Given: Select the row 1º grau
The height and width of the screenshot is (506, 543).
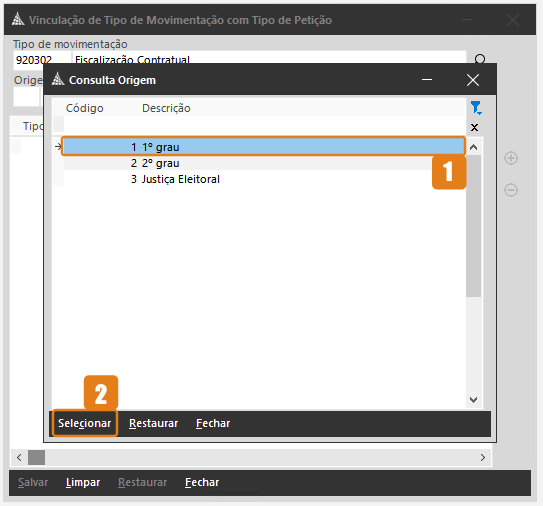Looking at the screenshot, I should click(x=264, y=147).
